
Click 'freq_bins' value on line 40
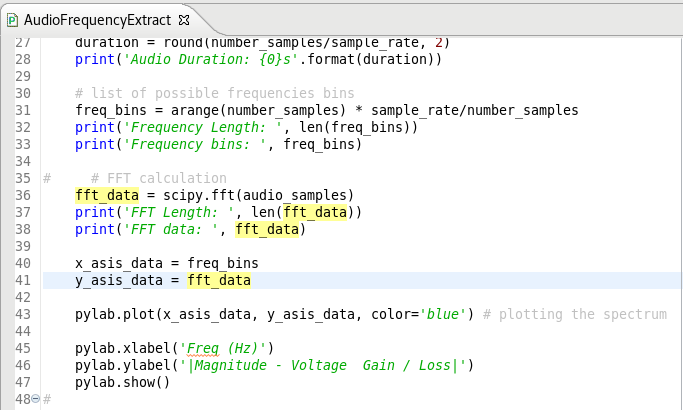(x=223, y=263)
